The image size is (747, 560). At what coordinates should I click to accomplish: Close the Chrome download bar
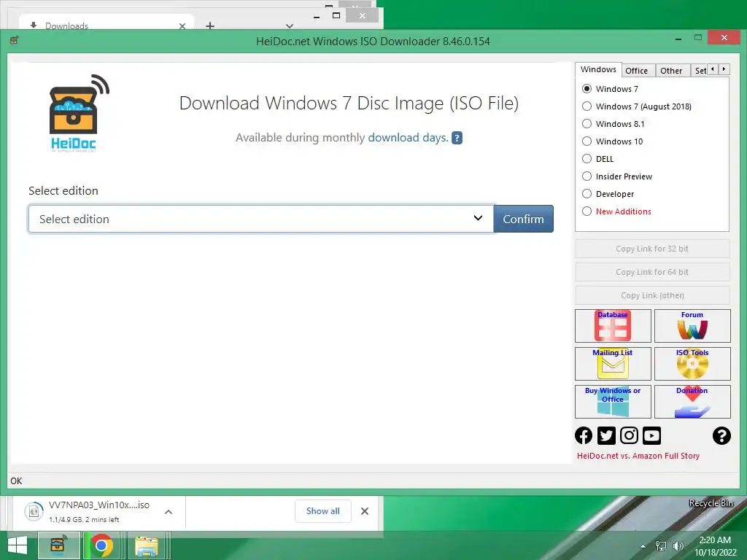pos(365,511)
